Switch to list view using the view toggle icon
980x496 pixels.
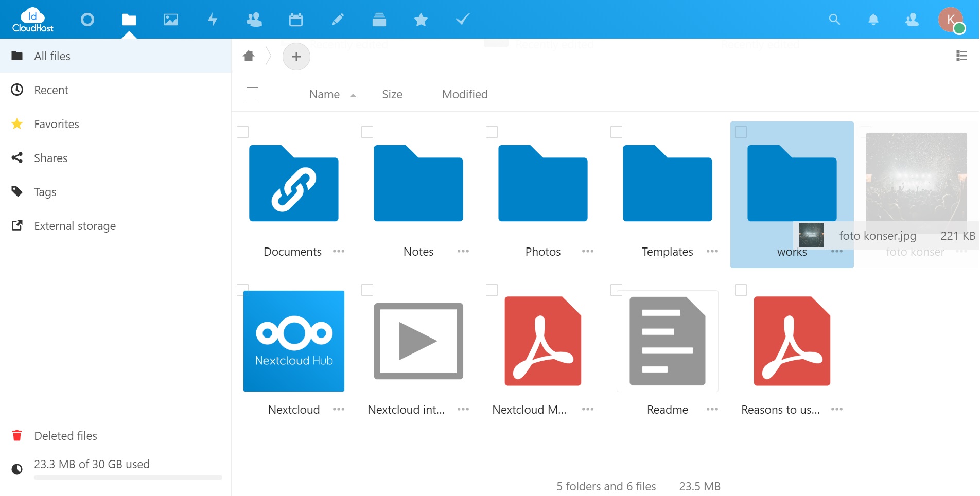click(x=961, y=56)
